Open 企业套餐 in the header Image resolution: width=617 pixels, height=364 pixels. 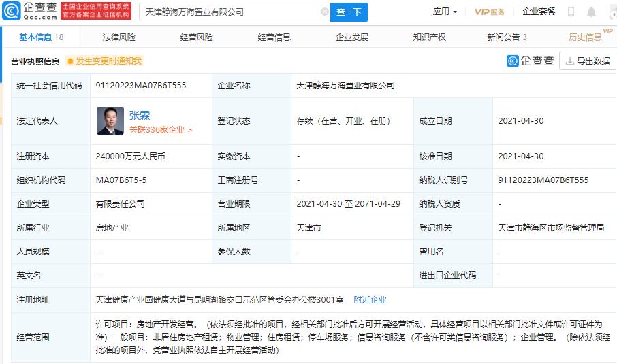coord(539,12)
